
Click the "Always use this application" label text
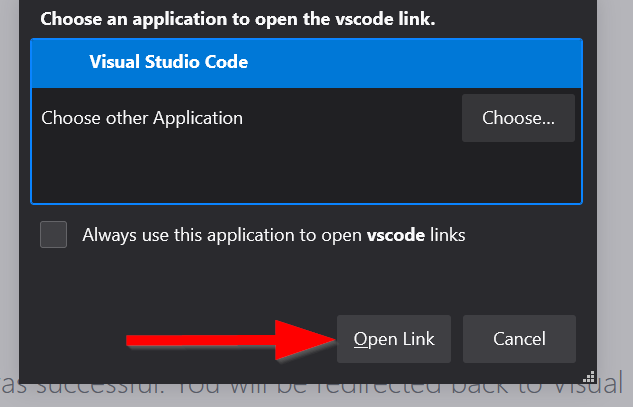coord(222,235)
